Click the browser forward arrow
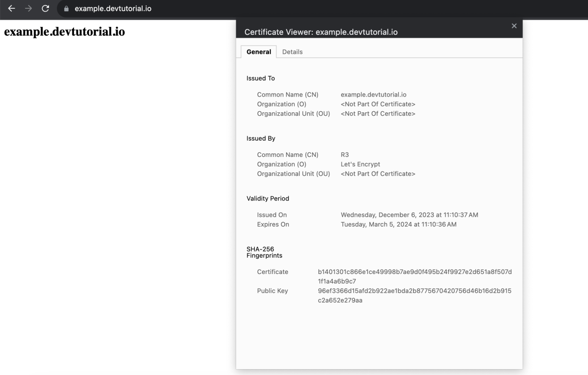This screenshot has height=375, width=588. pyautogui.click(x=28, y=8)
